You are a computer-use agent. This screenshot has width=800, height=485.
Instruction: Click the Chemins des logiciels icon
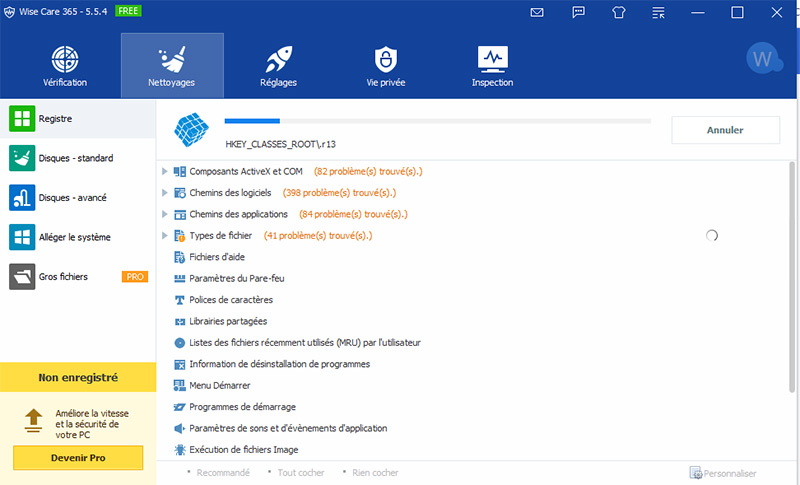click(180, 193)
